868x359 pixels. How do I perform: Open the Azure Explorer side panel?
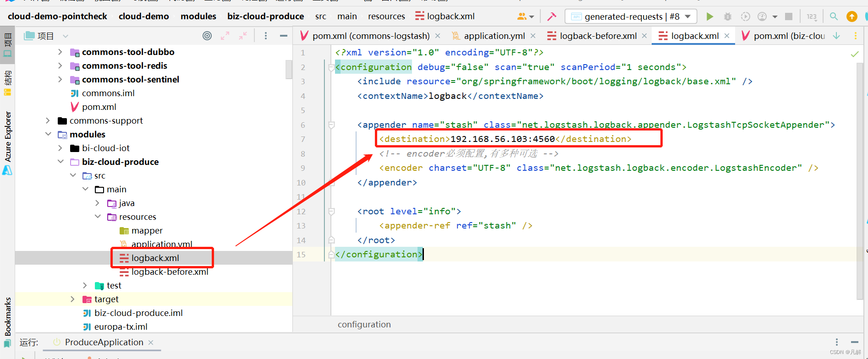7,142
